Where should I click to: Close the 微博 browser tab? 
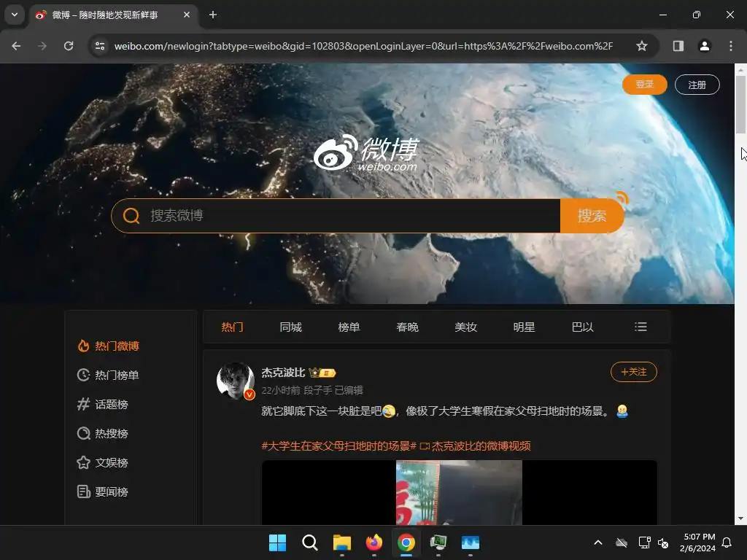187,15
